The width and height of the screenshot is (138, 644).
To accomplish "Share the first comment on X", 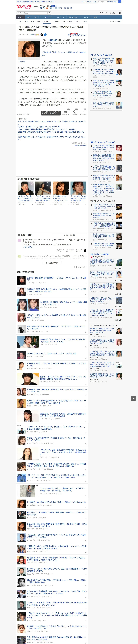I will pyautogui.click(x=85, y=251).
